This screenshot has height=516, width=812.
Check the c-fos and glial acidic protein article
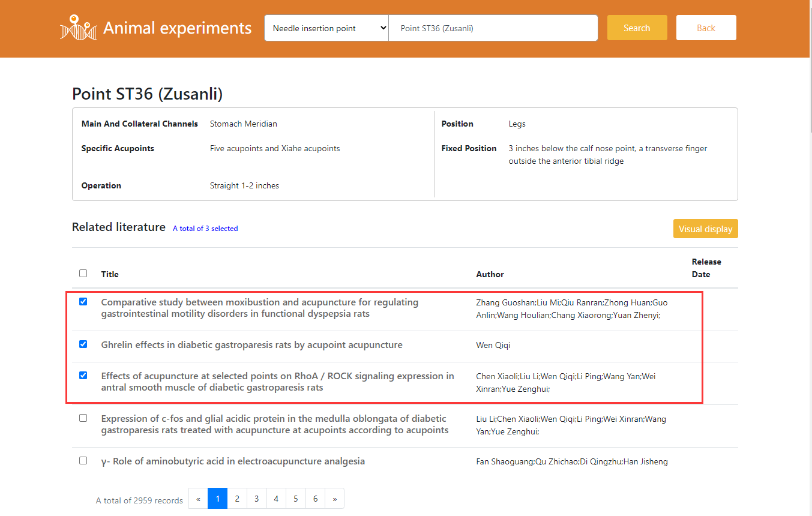[83, 418]
